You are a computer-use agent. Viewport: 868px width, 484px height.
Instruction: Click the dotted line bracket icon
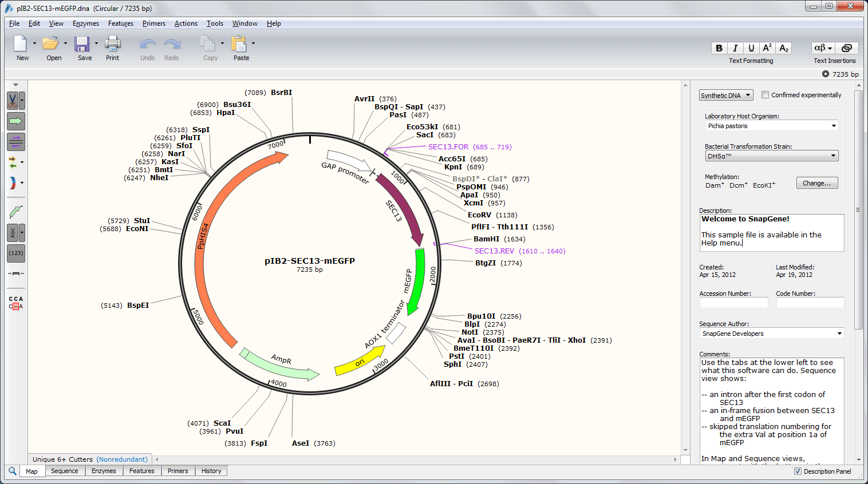(x=16, y=273)
